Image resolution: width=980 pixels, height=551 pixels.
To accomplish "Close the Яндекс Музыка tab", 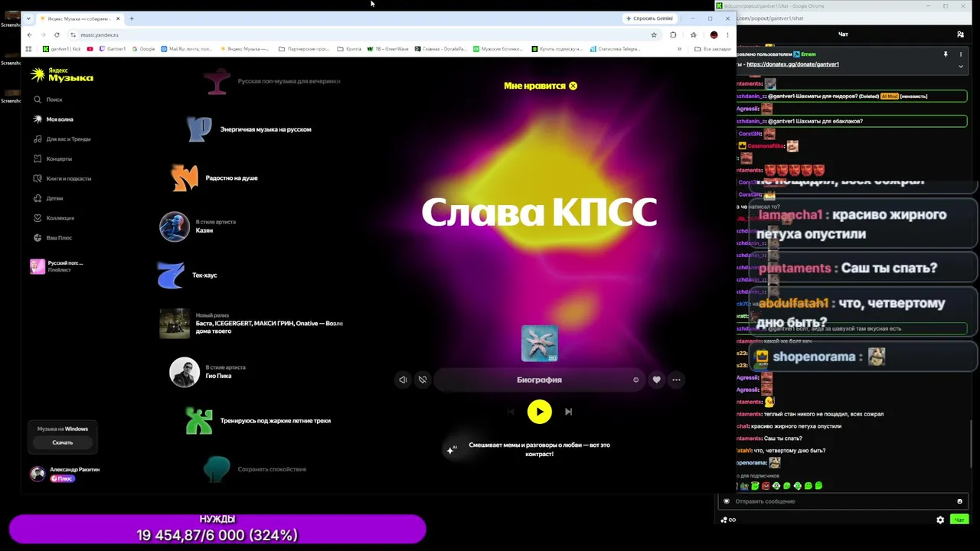I will point(118,18).
